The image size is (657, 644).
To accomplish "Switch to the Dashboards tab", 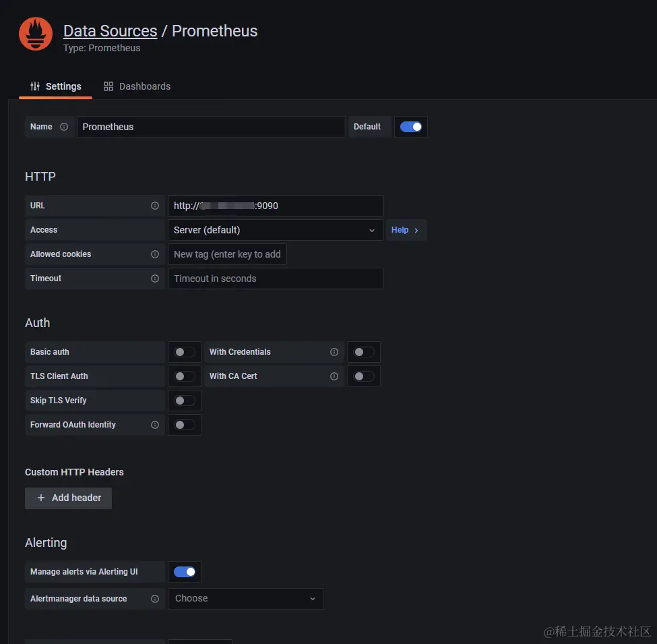I will click(137, 86).
